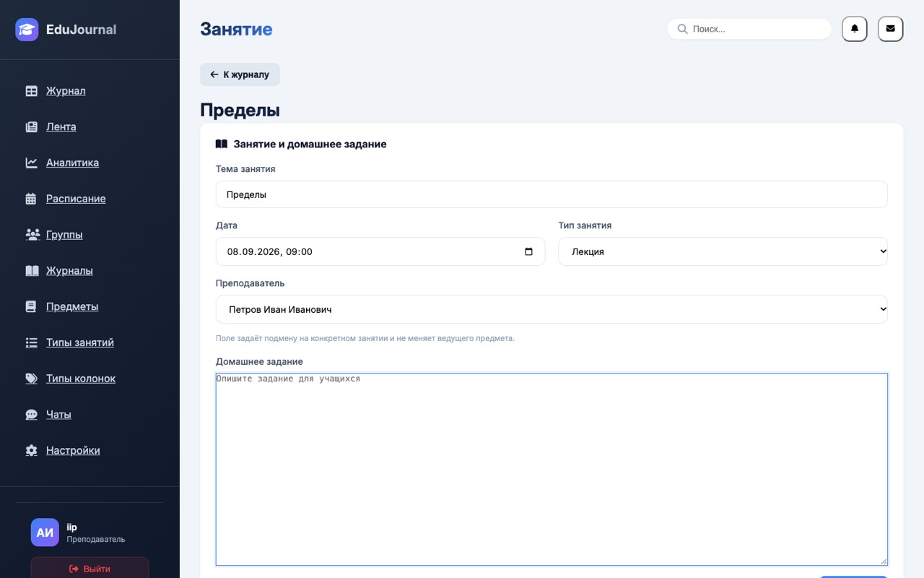Open the Чаты link
The image size is (924, 578).
[x=58, y=415]
